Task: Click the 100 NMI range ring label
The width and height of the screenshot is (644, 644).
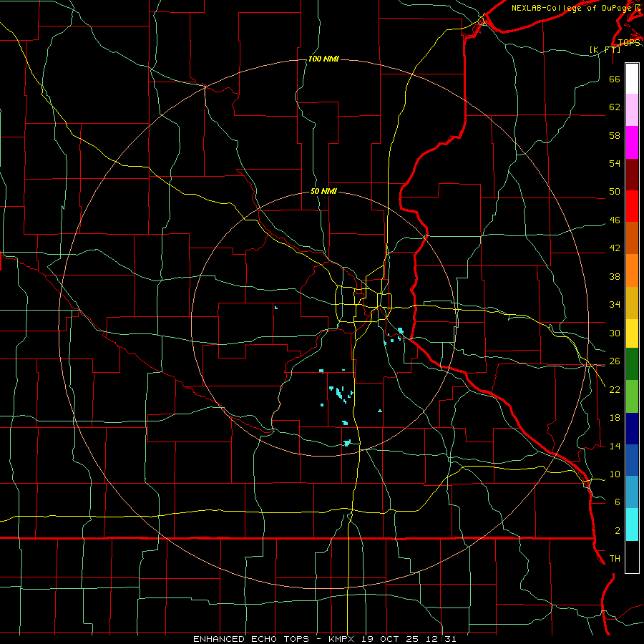Action: point(323,59)
